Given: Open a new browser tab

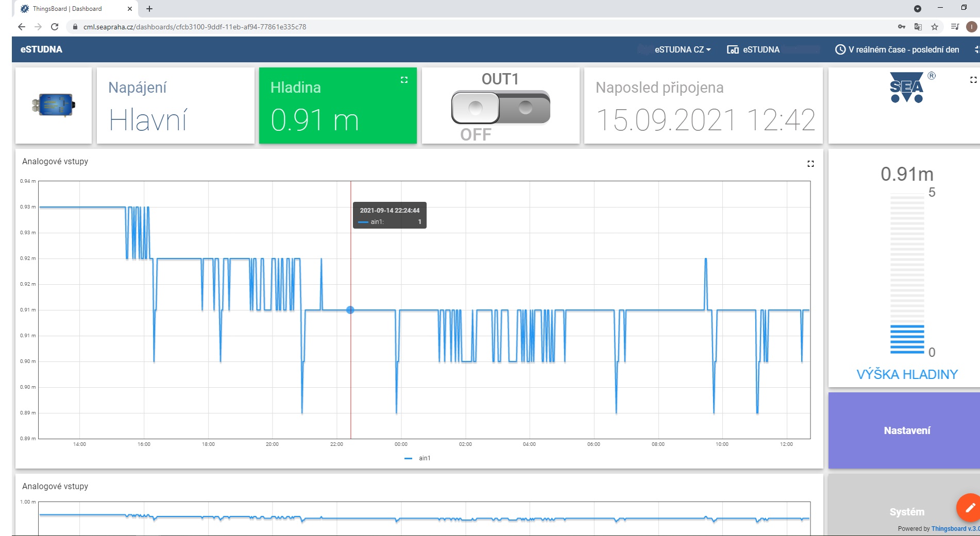Looking at the screenshot, I should 149,9.
